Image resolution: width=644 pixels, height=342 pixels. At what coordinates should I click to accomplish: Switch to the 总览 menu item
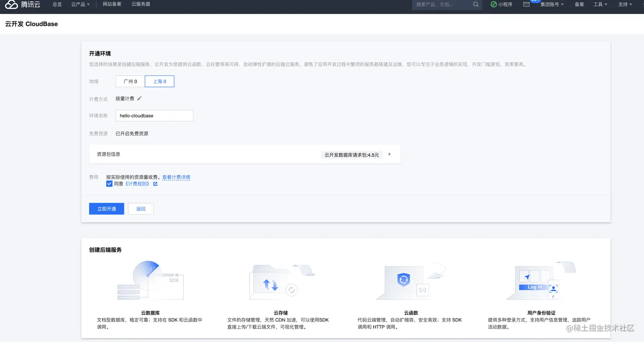coord(57,5)
